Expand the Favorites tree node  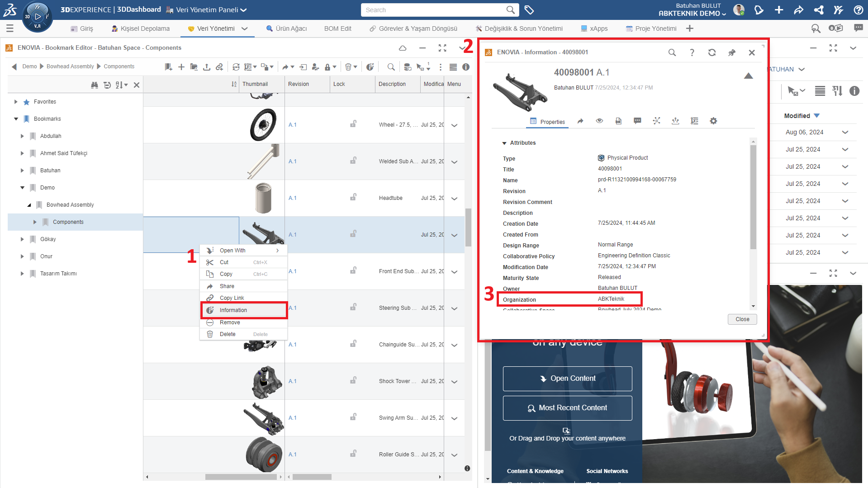16,102
